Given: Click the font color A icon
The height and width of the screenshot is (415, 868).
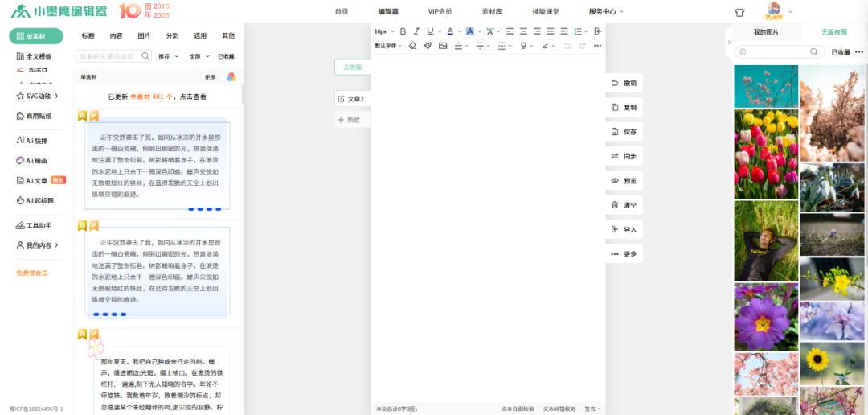Looking at the screenshot, I should [450, 31].
